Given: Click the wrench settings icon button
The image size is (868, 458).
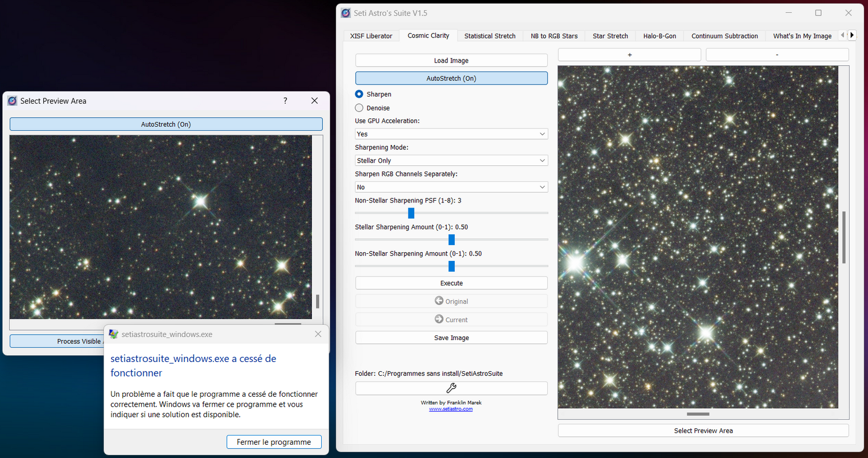Looking at the screenshot, I should (x=451, y=388).
